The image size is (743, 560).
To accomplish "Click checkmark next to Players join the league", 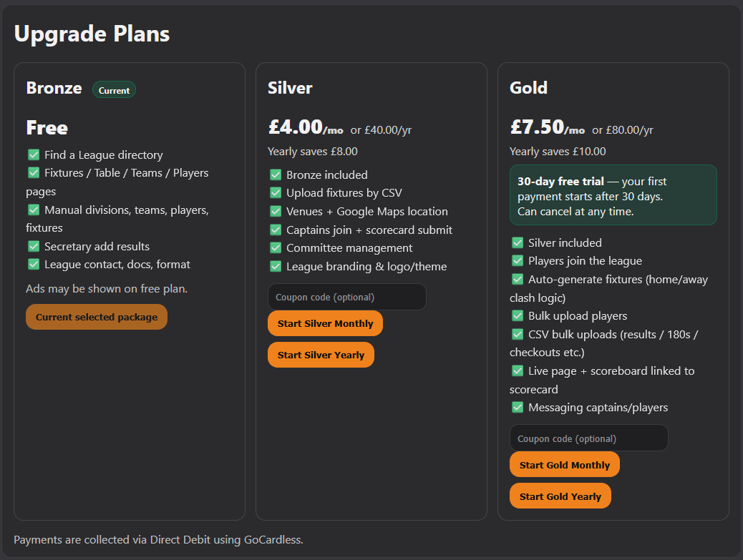I will tap(518, 260).
